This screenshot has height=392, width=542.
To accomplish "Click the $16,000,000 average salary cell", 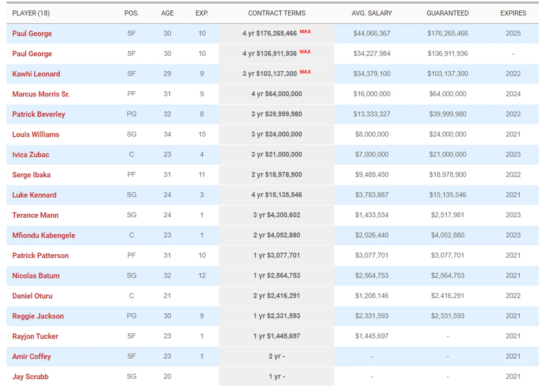I will (372, 94).
